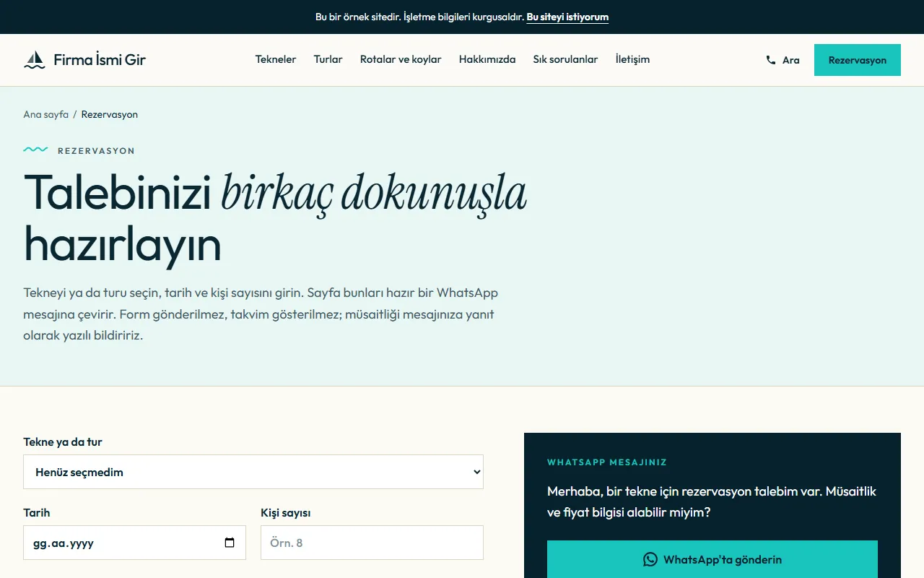Click the Rezervasyon button in header

pos(858,60)
